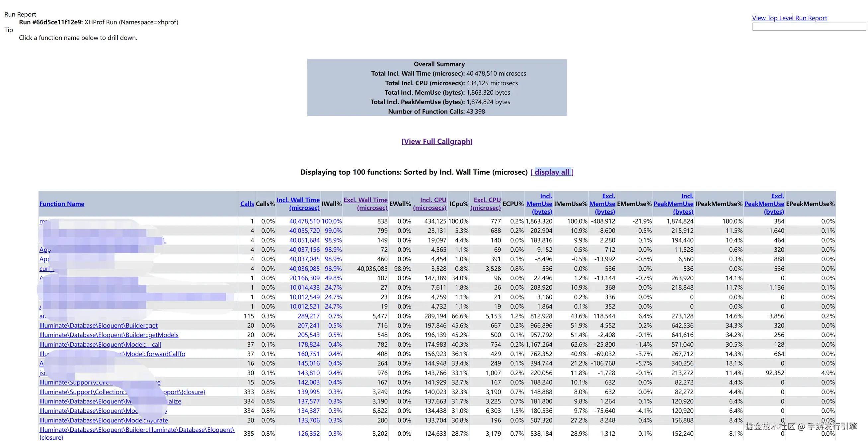Open the Eloquent Model::__call function
This screenshot has width=868, height=442.
click(100, 344)
